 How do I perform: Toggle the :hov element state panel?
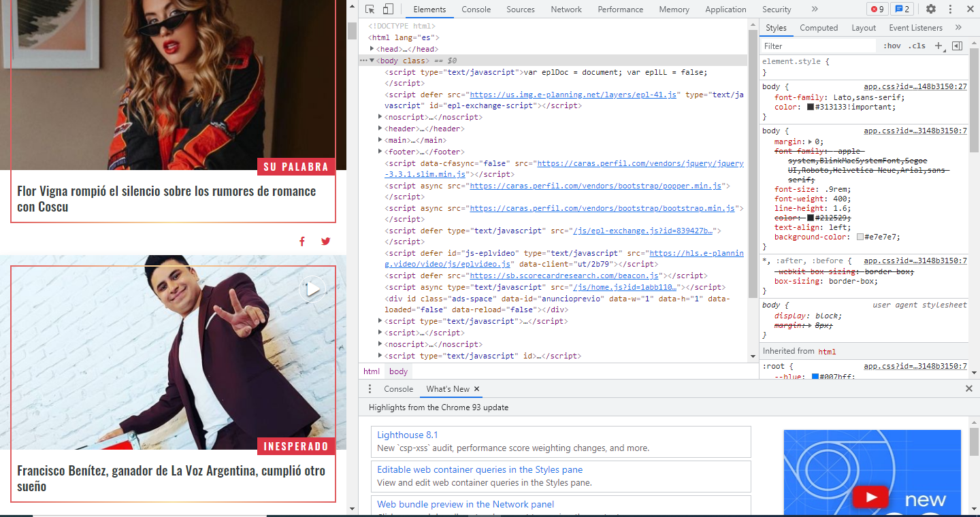pos(892,46)
